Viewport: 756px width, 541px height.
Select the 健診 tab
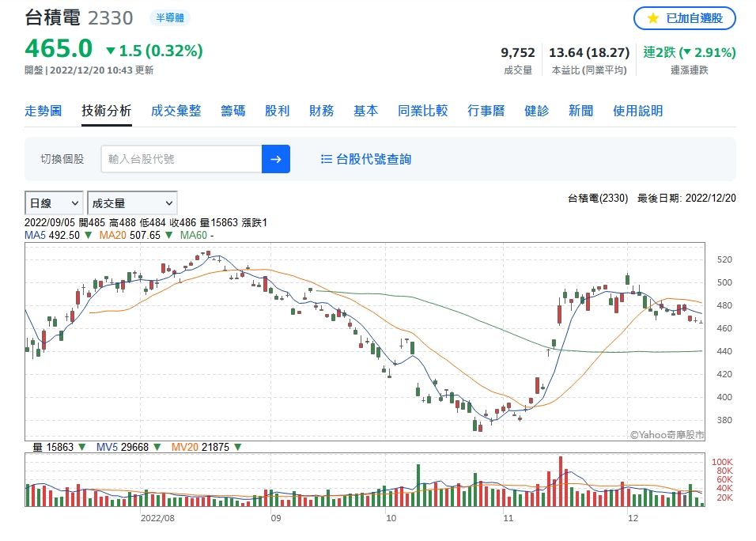click(x=537, y=111)
